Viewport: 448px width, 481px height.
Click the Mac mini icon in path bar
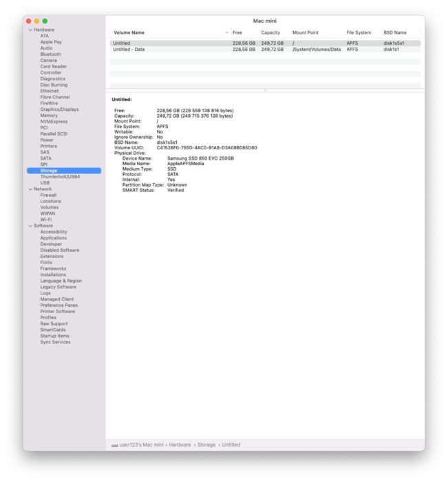114,445
